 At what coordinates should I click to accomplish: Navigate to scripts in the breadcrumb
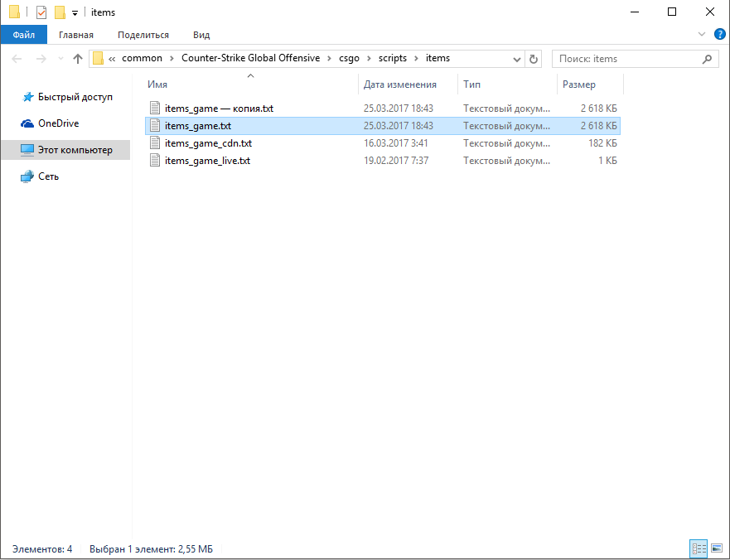[393, 58]
